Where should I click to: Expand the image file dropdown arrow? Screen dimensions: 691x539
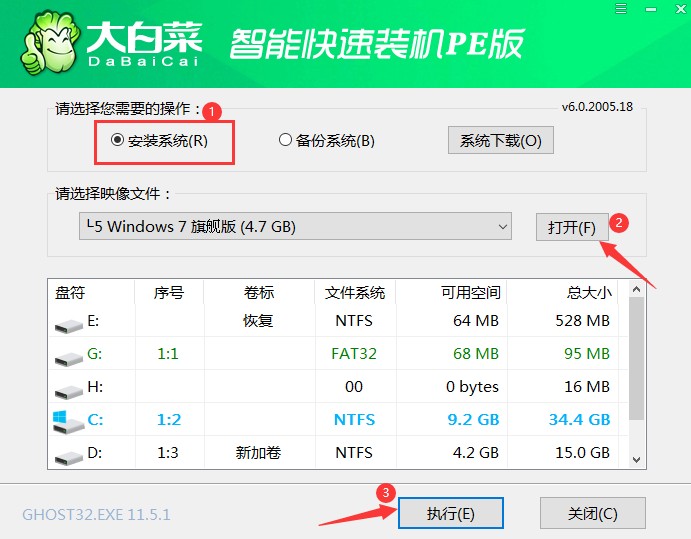502,227
